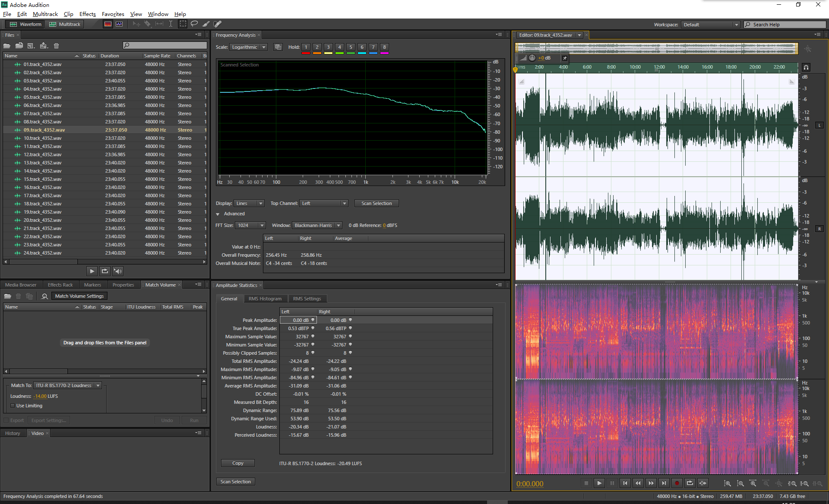Screen dimensions: 829x504
Task: Click the Match Volume Settings button
Action: tap(79, 296)
